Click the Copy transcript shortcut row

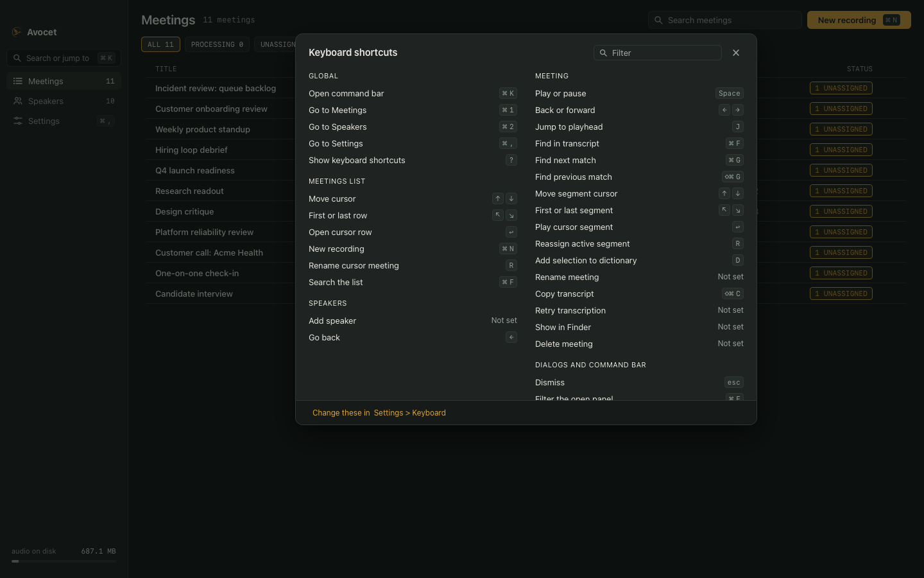pyautogui.click(x=639, y=293)
